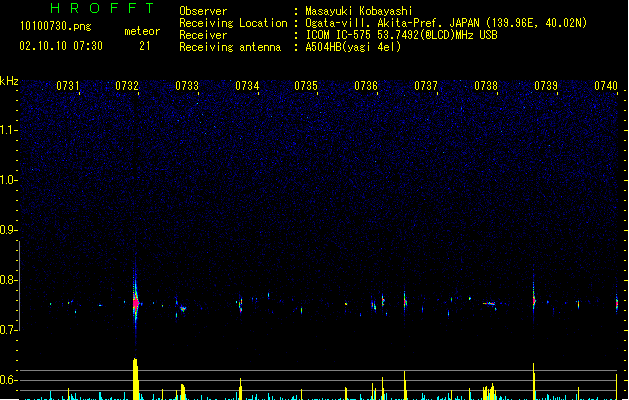Click time marker 0740

[x=606, y=86]
